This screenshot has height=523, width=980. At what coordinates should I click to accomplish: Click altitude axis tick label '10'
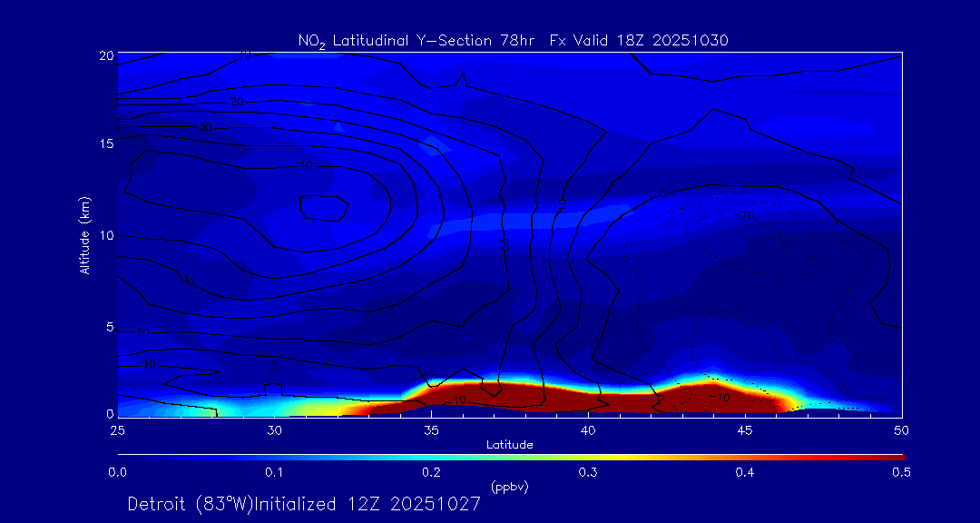coord(106,235)
